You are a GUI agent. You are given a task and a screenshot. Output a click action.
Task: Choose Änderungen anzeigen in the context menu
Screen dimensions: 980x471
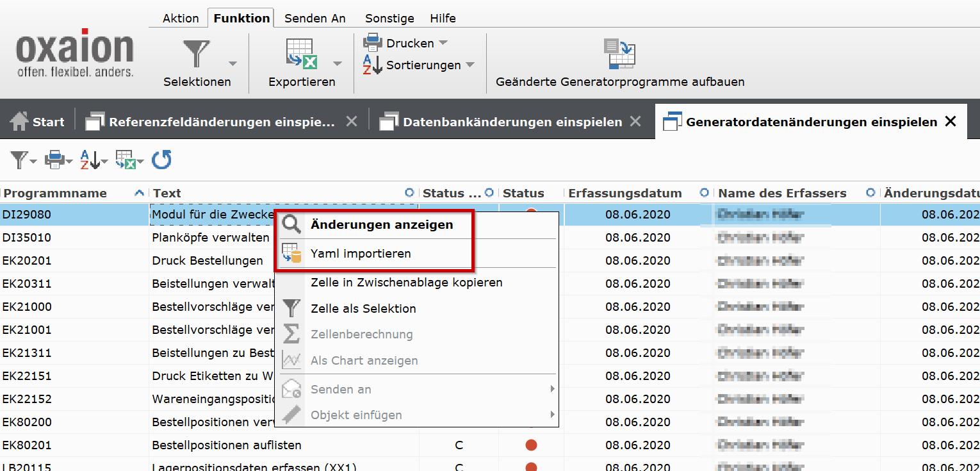(382, 225)
